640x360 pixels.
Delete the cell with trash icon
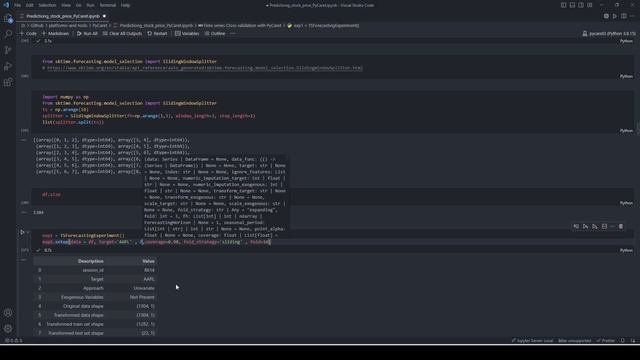[x=621, y=227]
